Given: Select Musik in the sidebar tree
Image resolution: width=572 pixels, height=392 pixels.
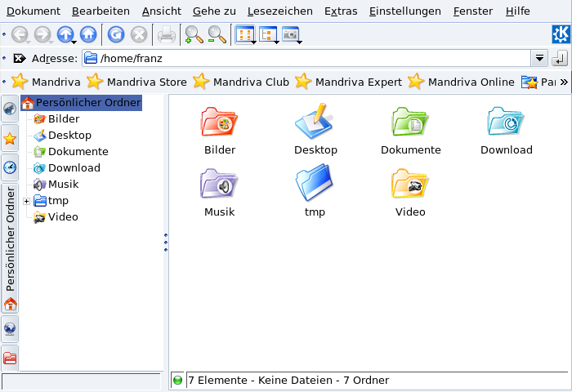Looking at the screenshot, I should coord(63,185).
